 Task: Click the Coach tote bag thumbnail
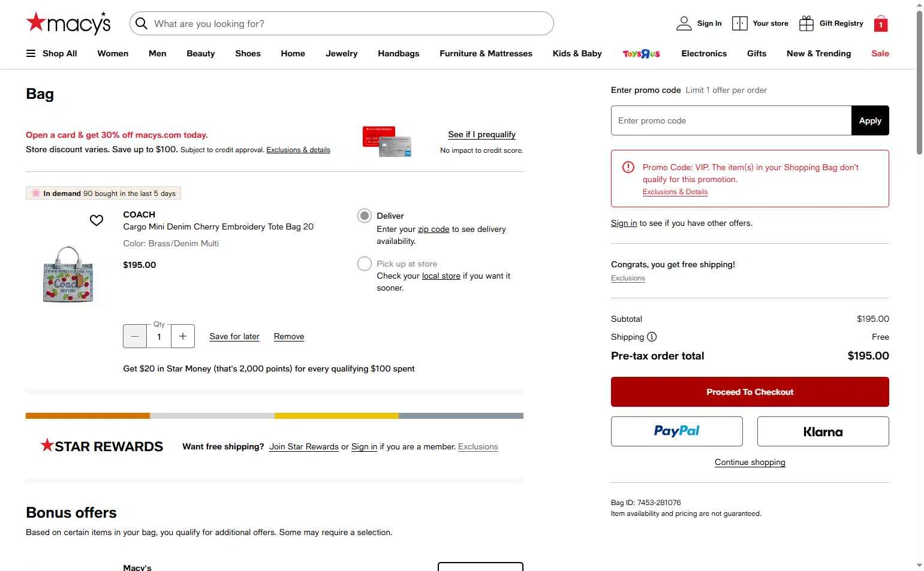(x=68, y=274)
